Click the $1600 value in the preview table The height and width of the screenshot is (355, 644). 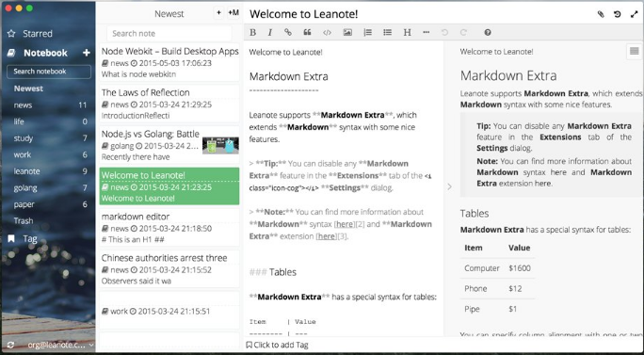[x=520, y=268]
